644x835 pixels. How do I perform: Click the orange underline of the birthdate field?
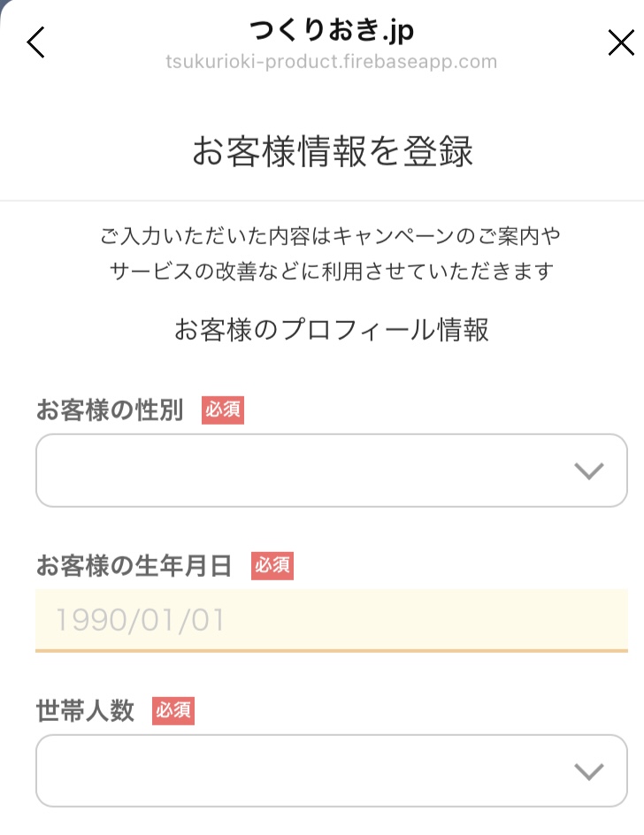coord(332,651)
